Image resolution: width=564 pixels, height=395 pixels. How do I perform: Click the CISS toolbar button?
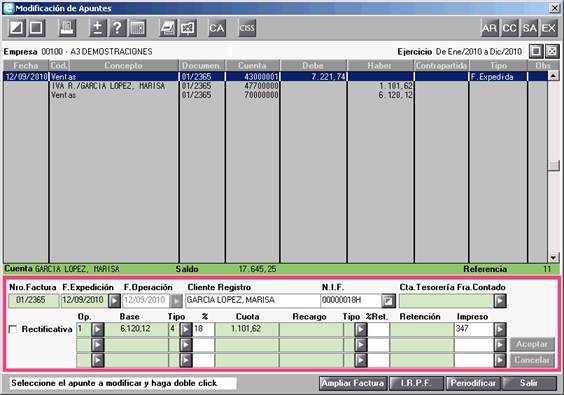pyautogui.click(x=247, y=28)
